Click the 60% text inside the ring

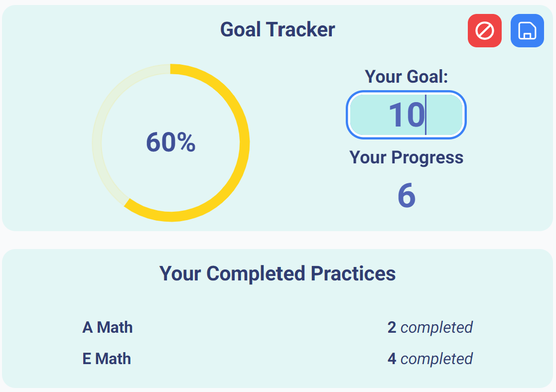170,142
